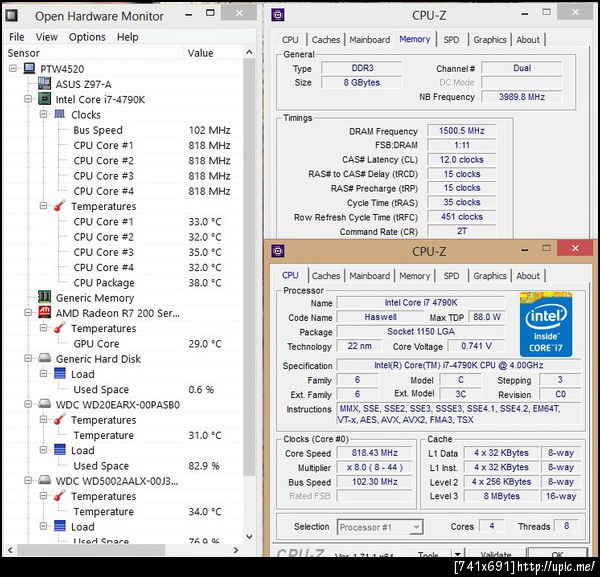Click the Generic Hard Disk Load icon
Screen dimensions: 600x577
60,373
